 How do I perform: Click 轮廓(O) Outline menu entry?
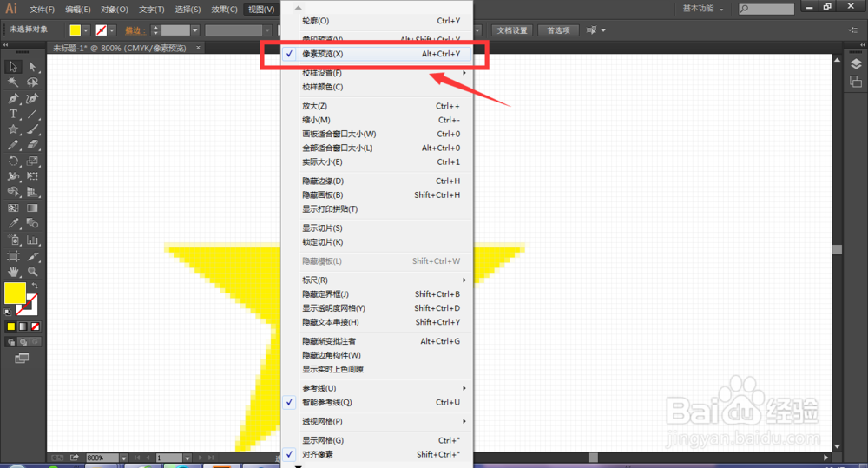tap(377, 21)
